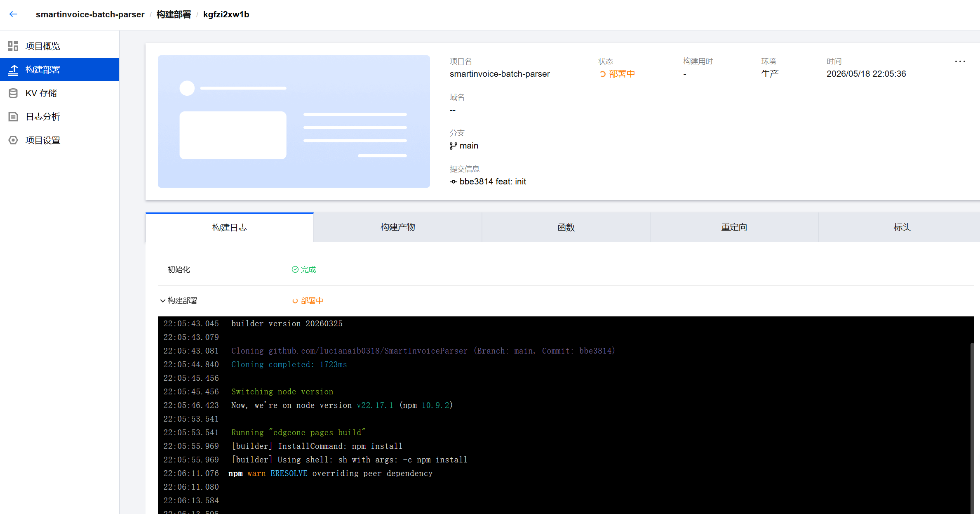Viewport: 980px width, 514px height.
Task: Switch to the 构建日志 tab
Action: pyautogui.click(x=230, y=227)
